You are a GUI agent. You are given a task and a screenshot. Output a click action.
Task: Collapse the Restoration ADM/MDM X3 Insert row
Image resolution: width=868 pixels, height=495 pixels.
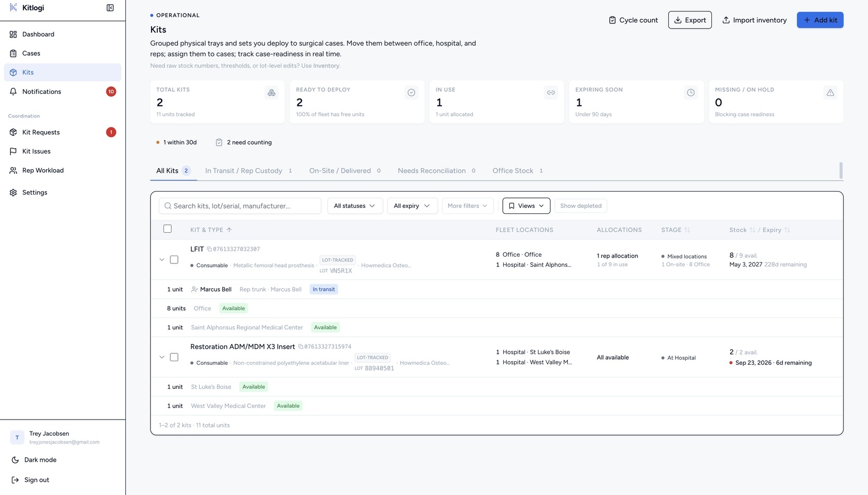coord(162,357)
